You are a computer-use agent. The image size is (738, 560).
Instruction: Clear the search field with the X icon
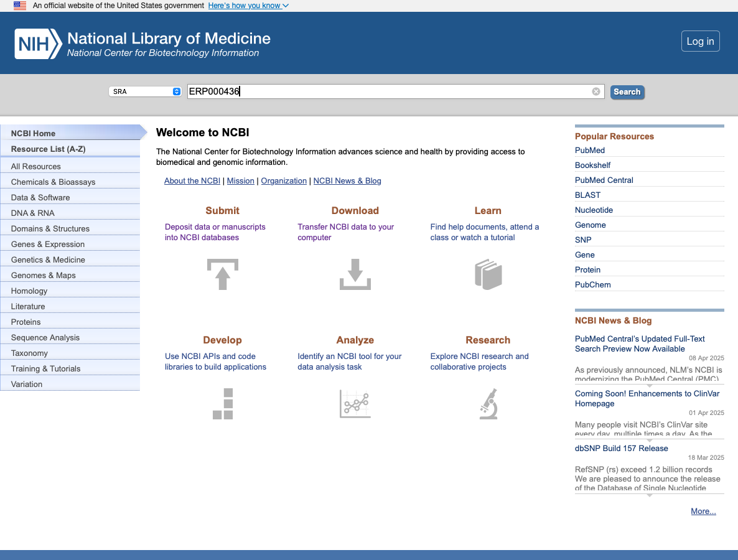pyautogui.click(x=596, y=91)
